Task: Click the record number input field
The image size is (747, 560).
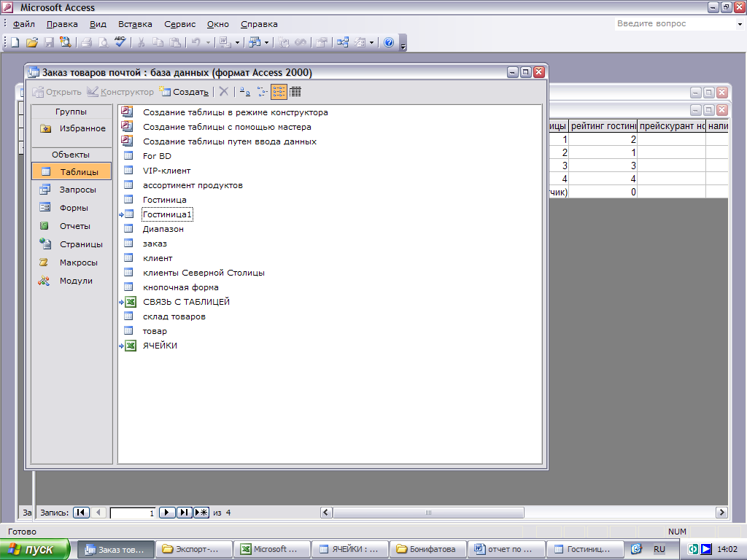Action: pyautogui.click(x=133, y=513)
